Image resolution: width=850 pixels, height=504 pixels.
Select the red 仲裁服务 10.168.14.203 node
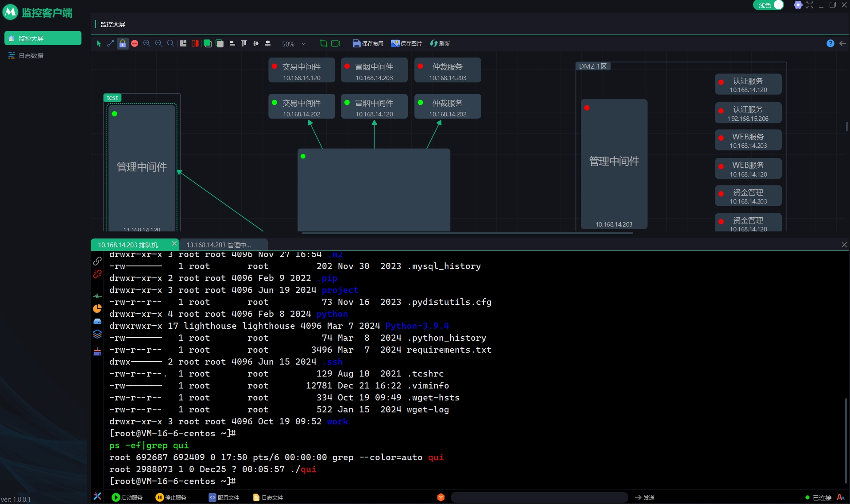point(448,70)
